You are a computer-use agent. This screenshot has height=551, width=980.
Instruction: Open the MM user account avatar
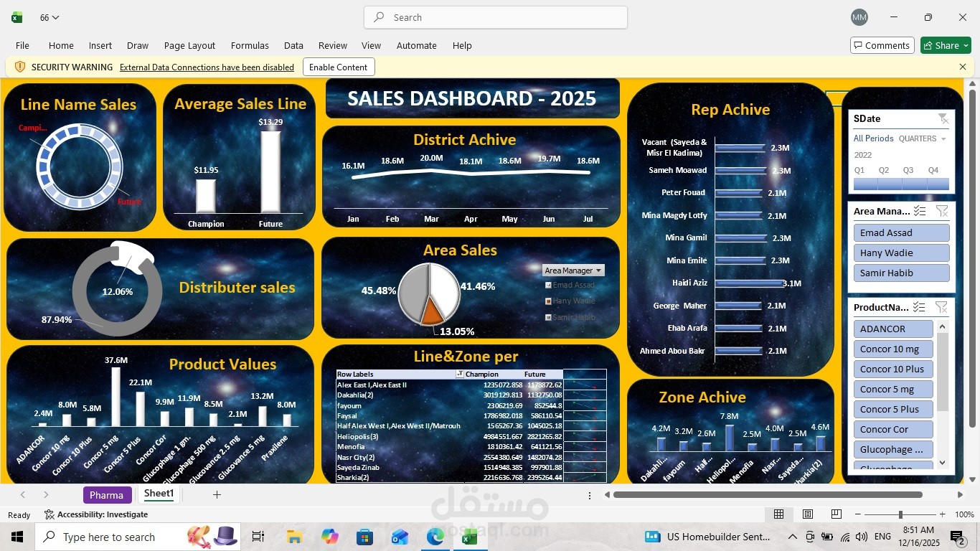coord(859,17)
